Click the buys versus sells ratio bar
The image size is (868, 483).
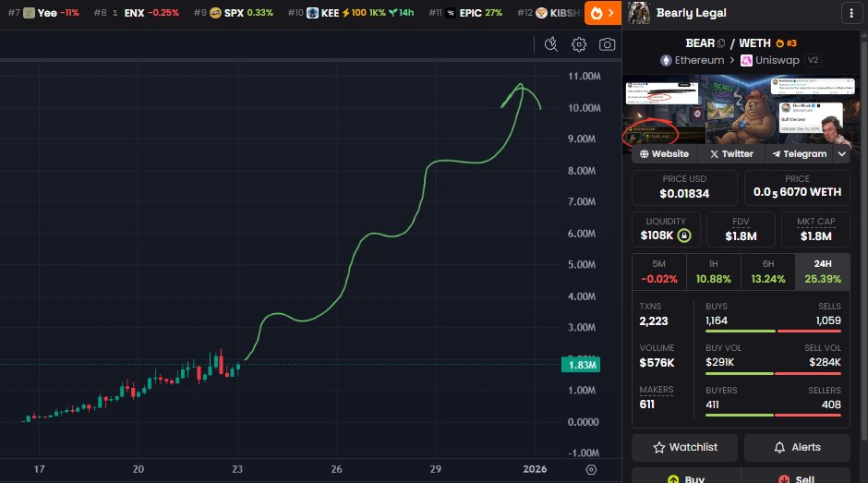coord(773,332)
